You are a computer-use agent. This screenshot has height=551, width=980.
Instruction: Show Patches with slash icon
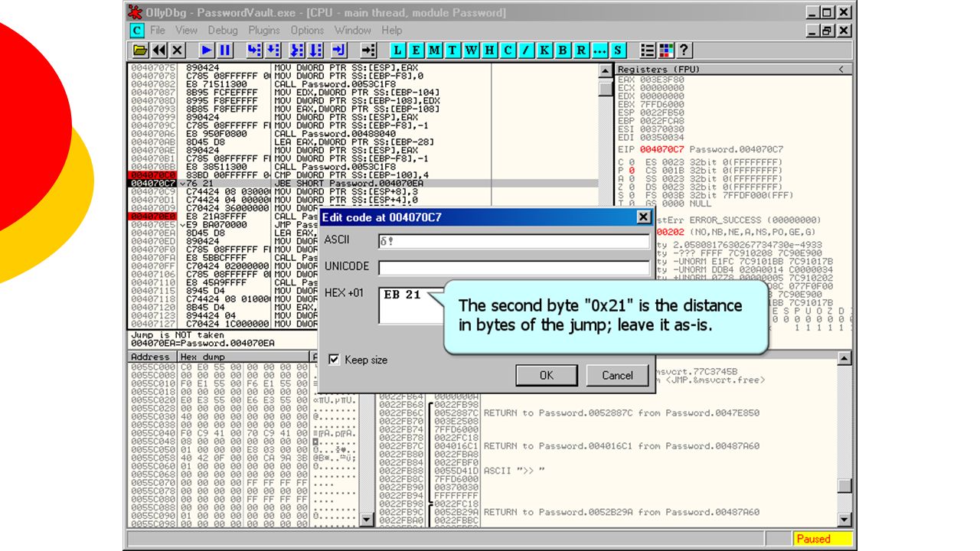click(527, 51)
